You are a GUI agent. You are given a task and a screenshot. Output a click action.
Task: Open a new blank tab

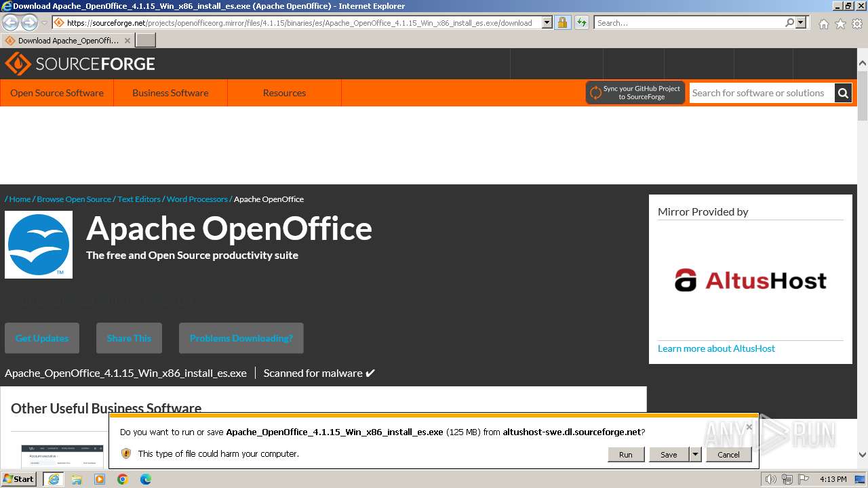click(x=146, y=40)
